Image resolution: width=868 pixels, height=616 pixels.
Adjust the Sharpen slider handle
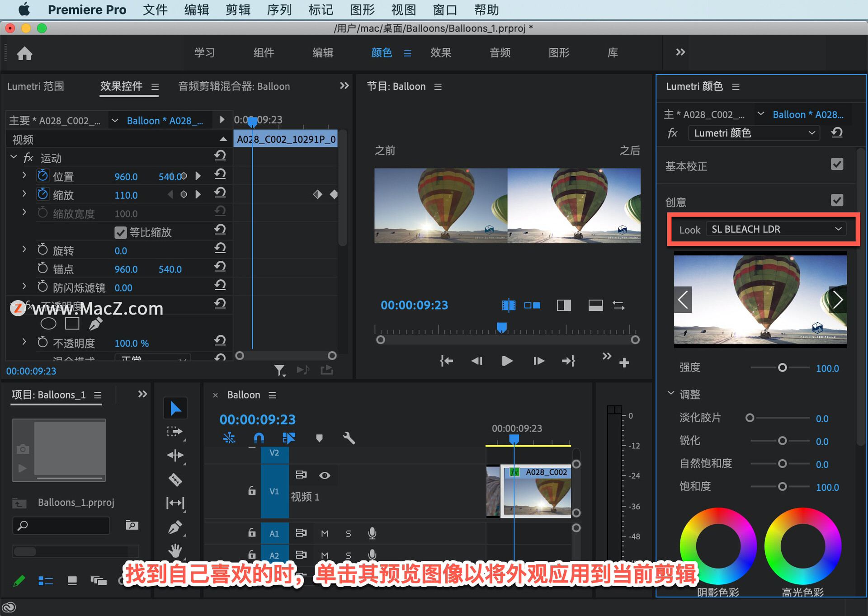click(782, 441)
